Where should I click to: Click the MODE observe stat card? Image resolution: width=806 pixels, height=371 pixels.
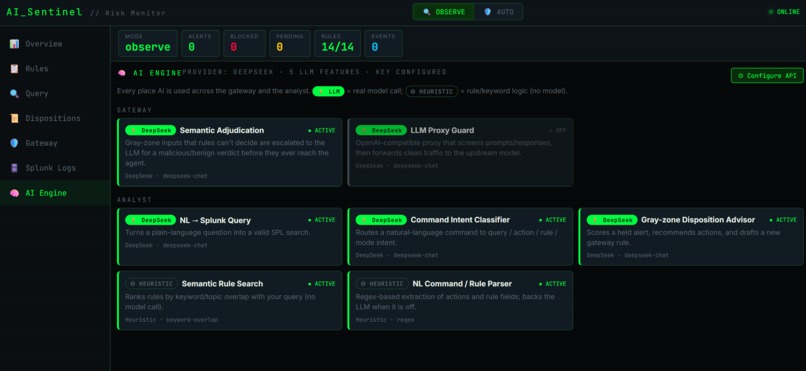[148, 43]
